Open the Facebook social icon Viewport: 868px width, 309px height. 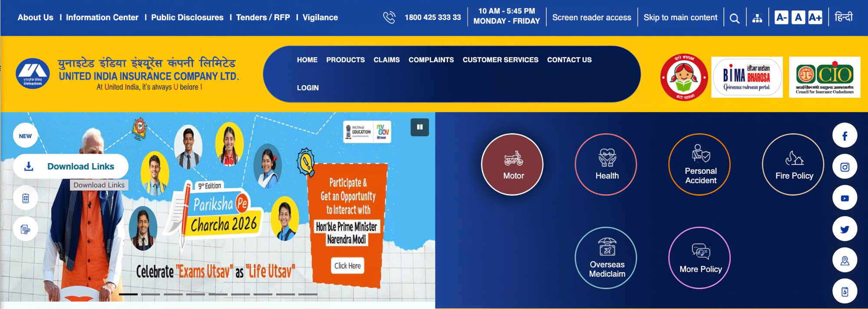(845, 136)
